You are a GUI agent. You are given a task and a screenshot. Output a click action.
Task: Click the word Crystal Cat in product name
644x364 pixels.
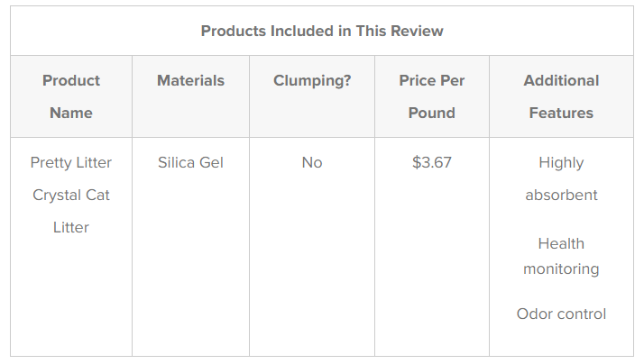tap(71, 195)
